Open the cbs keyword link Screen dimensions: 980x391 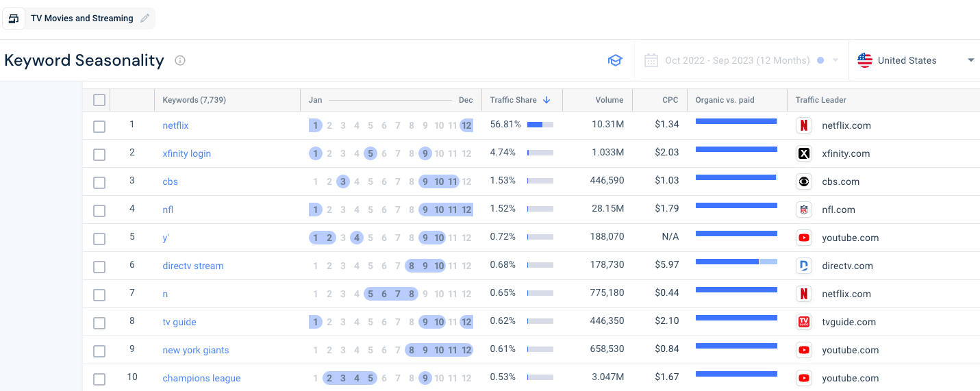point(170,181)
